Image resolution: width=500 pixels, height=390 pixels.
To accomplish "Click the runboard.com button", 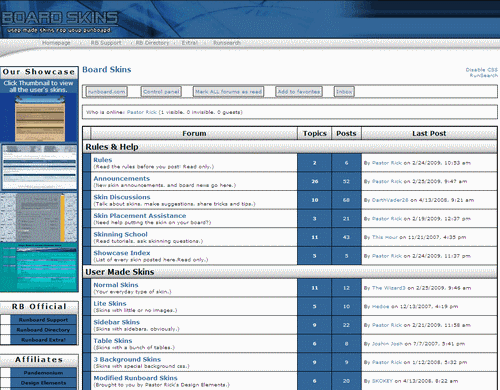I will click(x=107, y=92).
